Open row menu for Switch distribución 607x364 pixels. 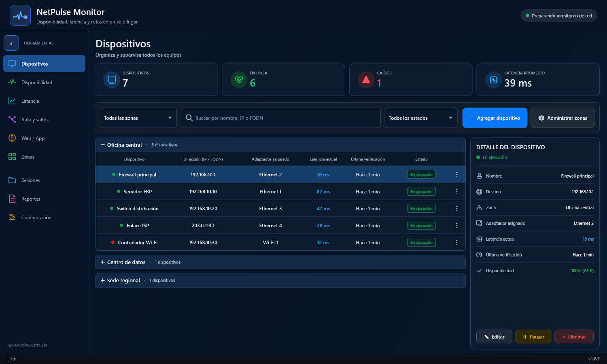456,209
